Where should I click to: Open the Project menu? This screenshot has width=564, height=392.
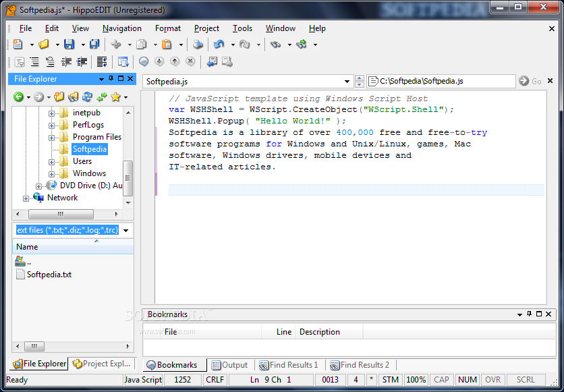click(206, 28)
